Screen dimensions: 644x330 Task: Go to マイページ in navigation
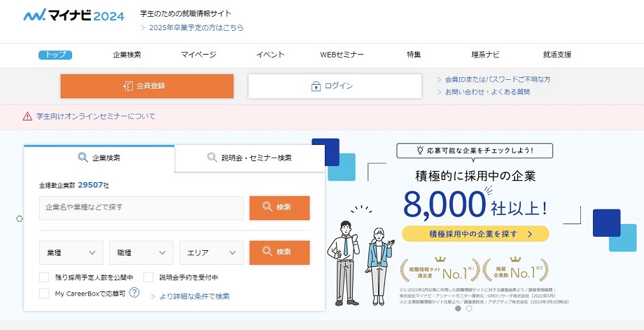pyautogui.click(x=198, y=55)
